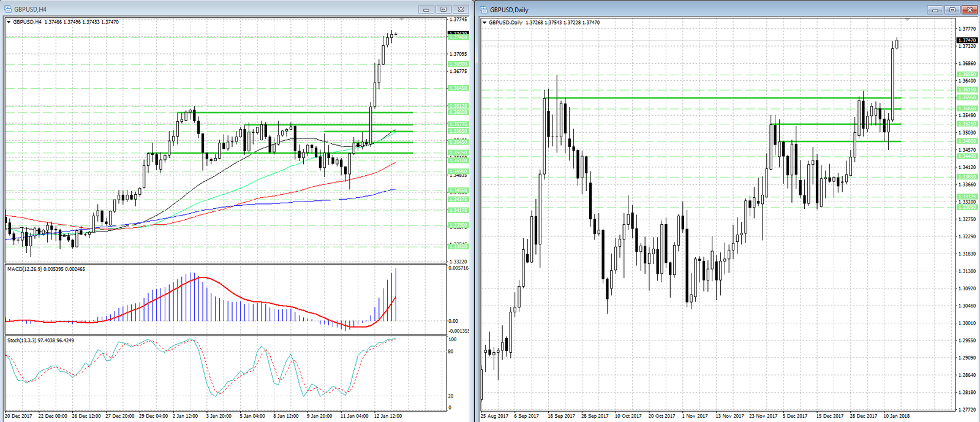Activate the GBPUSD,Daily window title text

pyautogui.click(x=509, y=10)
